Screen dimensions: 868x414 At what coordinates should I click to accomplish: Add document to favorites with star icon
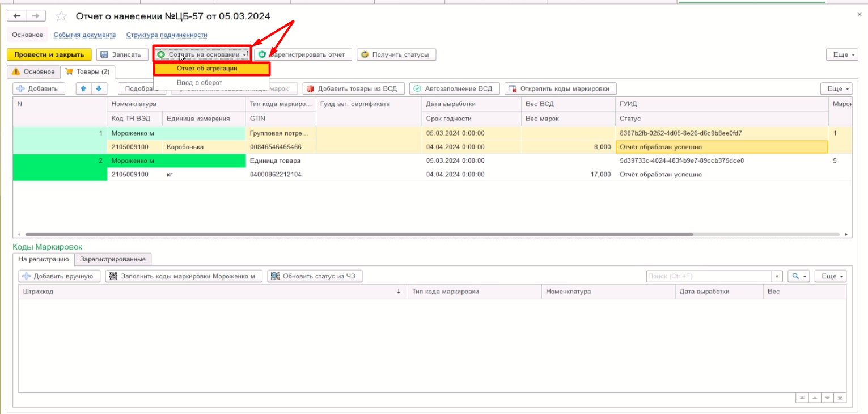coord(62,16)
